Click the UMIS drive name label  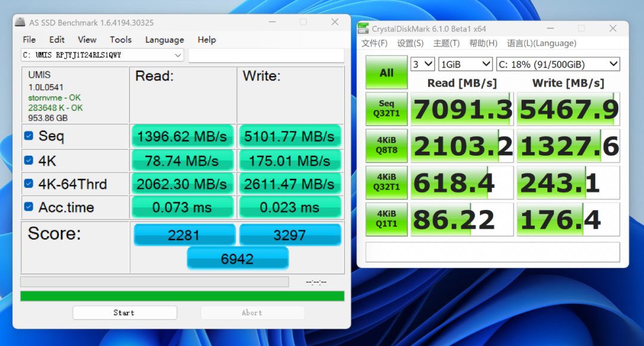39,75
